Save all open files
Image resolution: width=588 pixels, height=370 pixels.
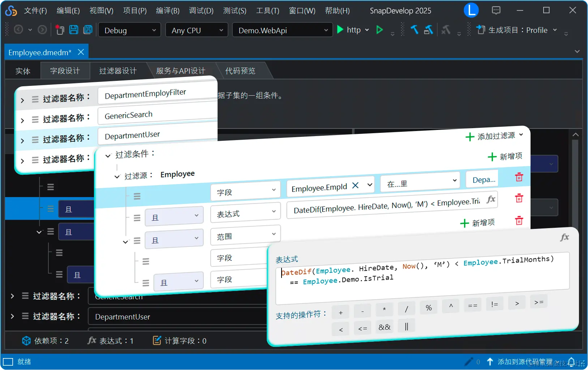coord(88,30)
